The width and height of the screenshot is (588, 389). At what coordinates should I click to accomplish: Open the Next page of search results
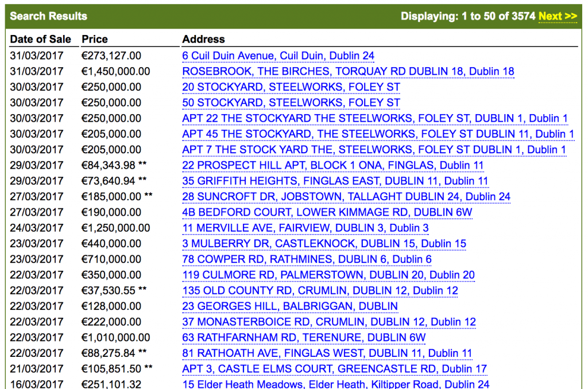(x=557, y=17)
